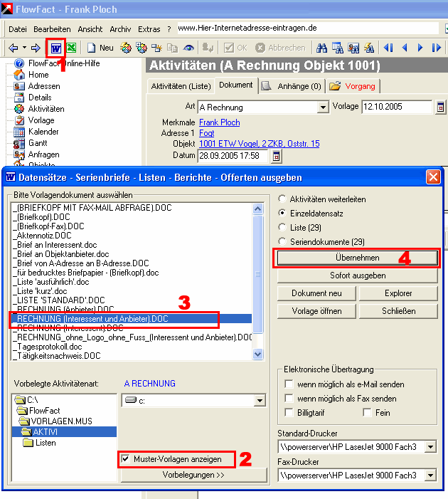Select Aktivitäten weiterleiten radio option
Viewport: 448px width, 499px height.
tap(282, 199)
